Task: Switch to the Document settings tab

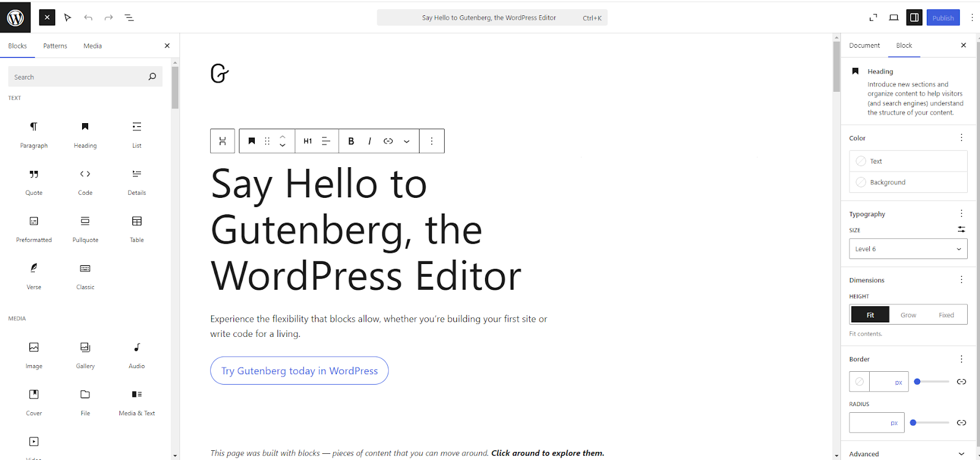Action: pyautogui.click(x=864, y=45)
